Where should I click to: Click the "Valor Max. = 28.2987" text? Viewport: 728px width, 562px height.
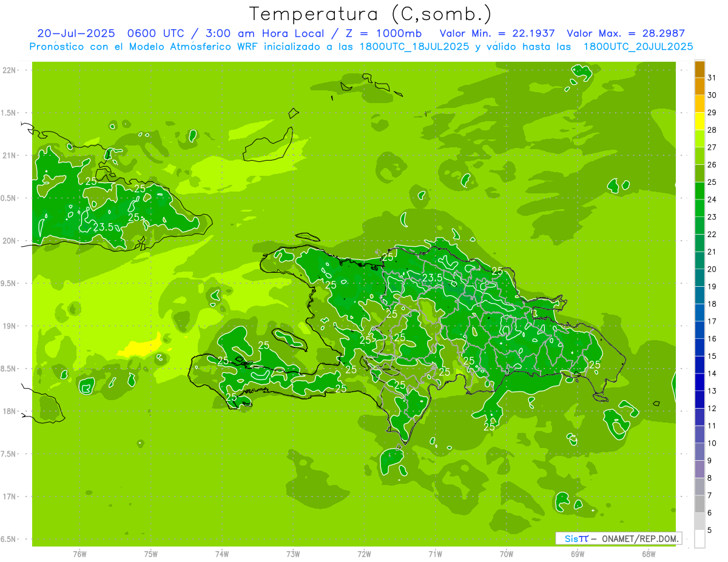click(625, 33)
